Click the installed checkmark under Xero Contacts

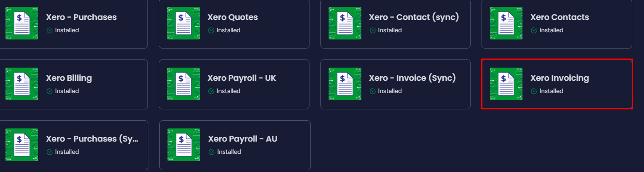tap(534, 30)
